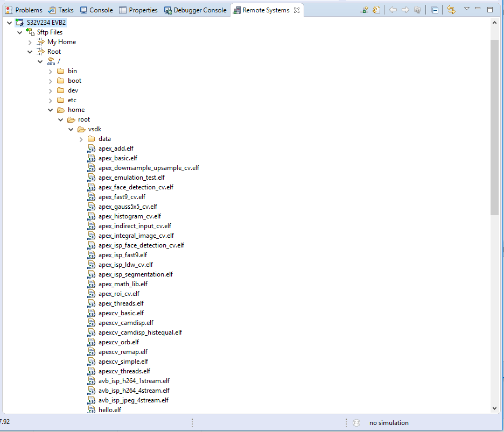Viewport: 504px width, 432px height.
Task: Select apex_math_lib.elf file
Action: pyautogui.click(x=123, y=284)
